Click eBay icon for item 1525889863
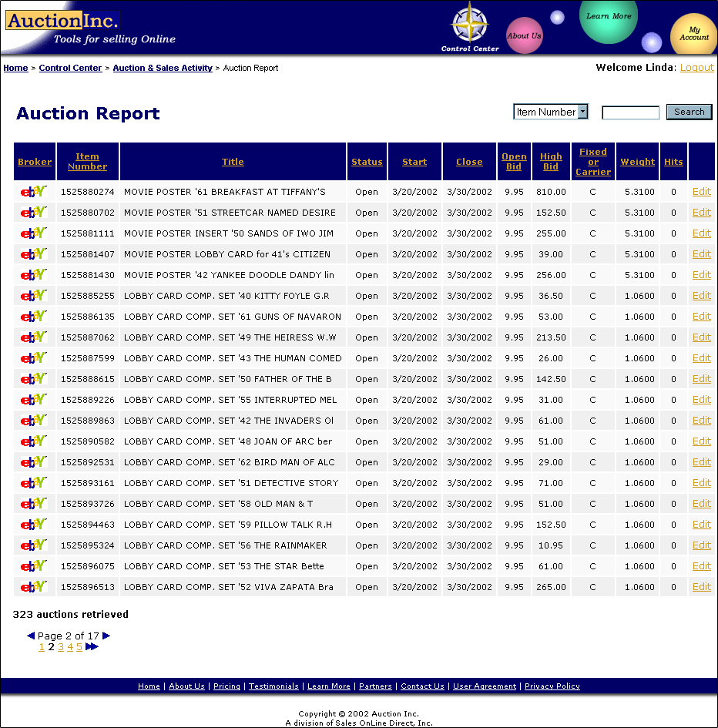 point(34,420)
